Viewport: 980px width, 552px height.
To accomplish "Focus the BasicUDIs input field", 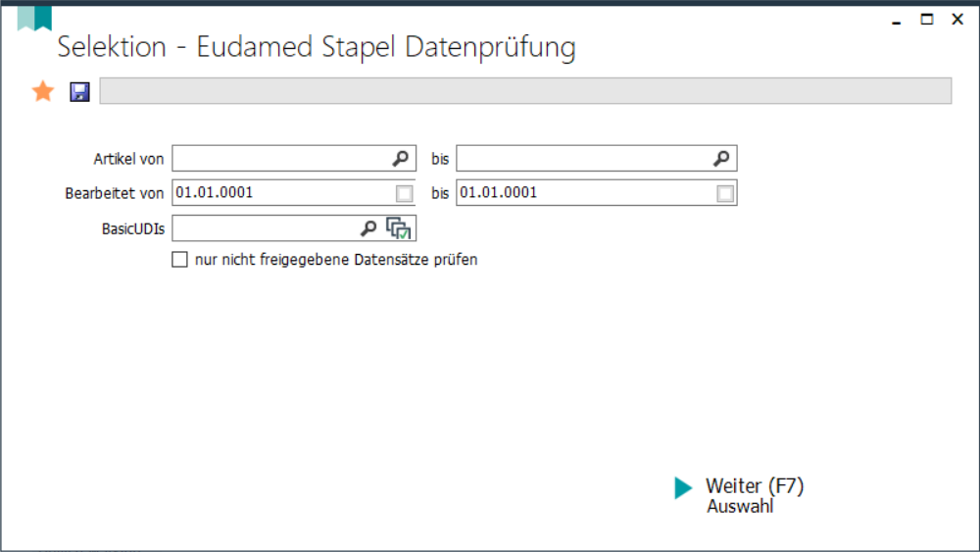I will point(263,228).
